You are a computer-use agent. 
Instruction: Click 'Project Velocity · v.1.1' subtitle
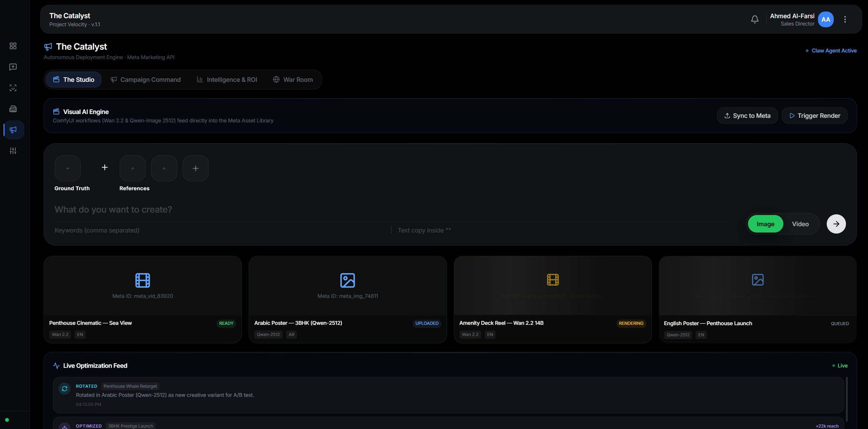tap(74, 24)
